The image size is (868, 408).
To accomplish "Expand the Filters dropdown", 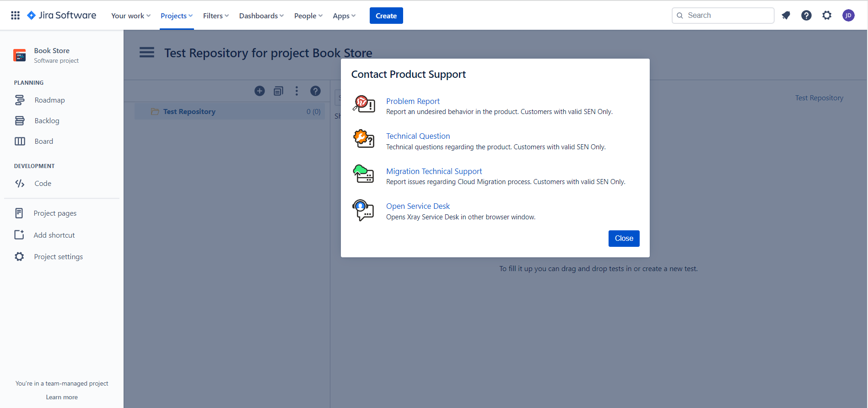I will tap(216, 16).
